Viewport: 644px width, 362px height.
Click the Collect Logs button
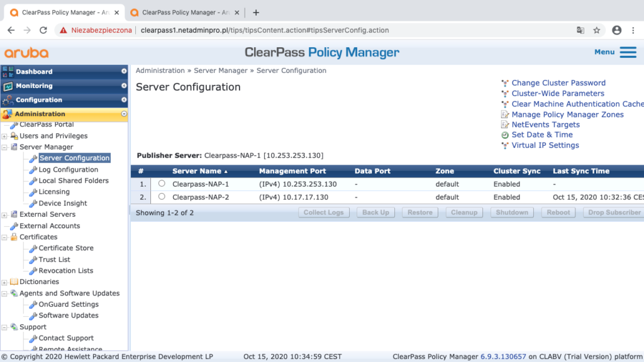click(324, 212)
